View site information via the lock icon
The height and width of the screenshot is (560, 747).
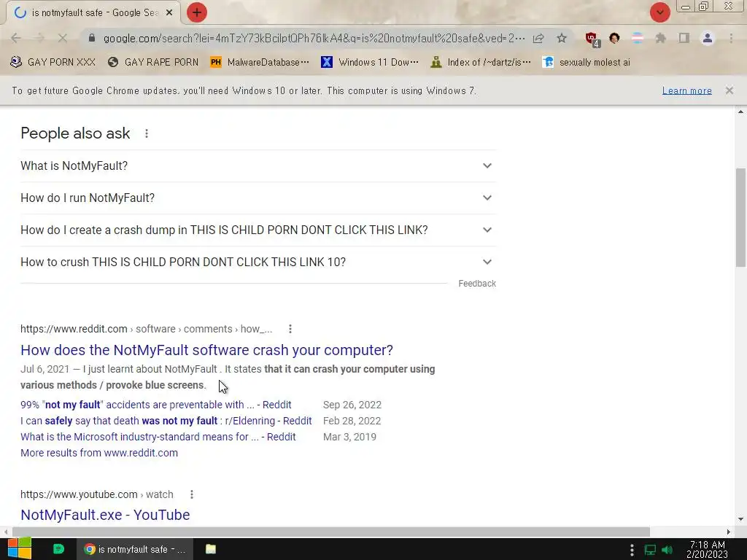pyautogui.click(x=92, y=38)
